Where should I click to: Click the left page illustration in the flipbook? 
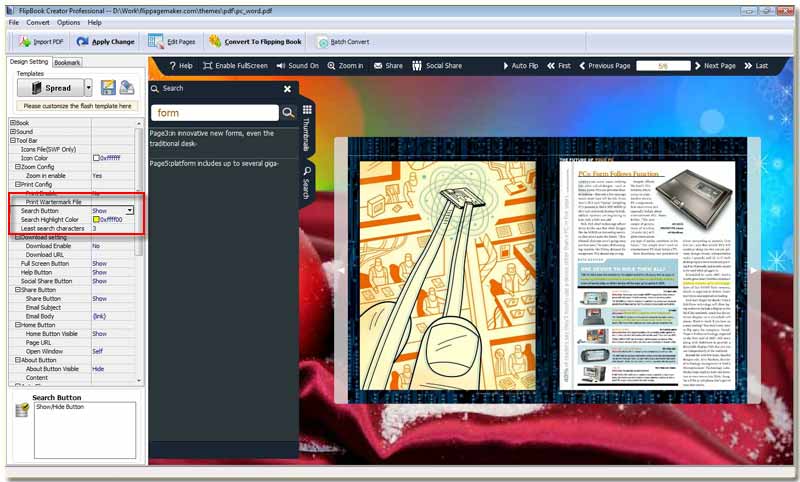click(448, 275)
